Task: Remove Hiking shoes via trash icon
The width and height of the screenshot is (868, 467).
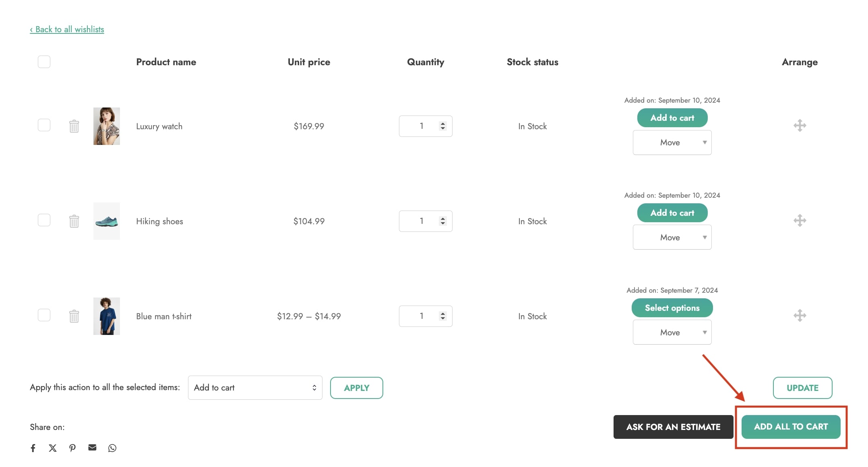Action: tap(74, 221)
